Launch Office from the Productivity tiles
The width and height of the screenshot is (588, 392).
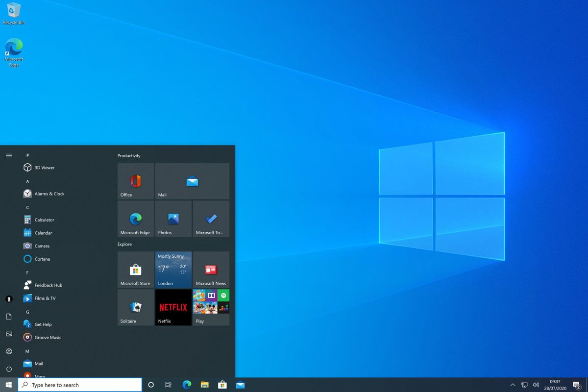(135, 181)
